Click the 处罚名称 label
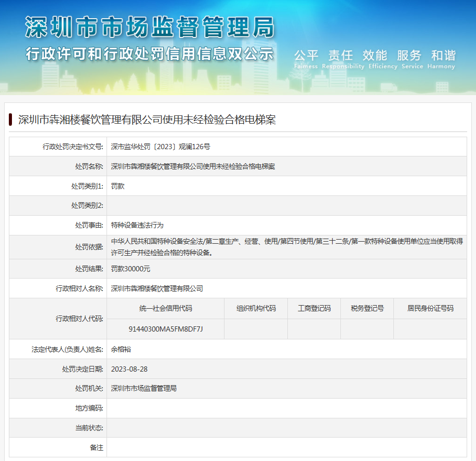Screen dimensions: 476x461 89,166
